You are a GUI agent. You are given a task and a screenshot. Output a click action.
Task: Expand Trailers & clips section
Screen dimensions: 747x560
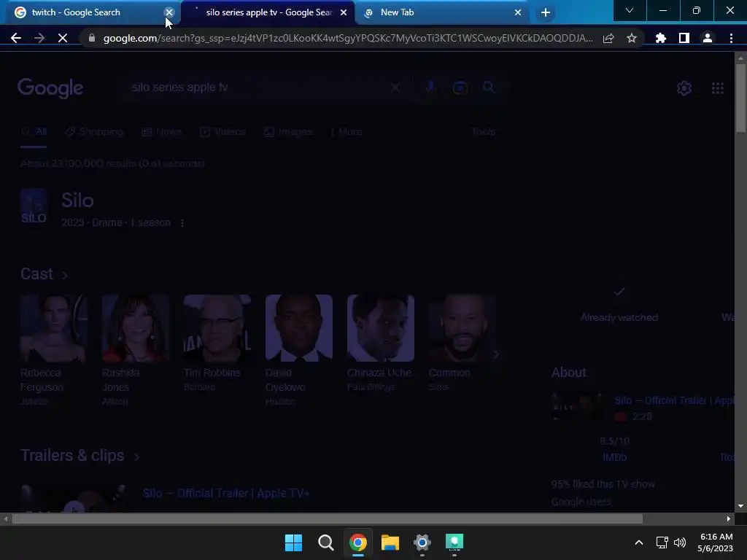[x=80, y=456]
